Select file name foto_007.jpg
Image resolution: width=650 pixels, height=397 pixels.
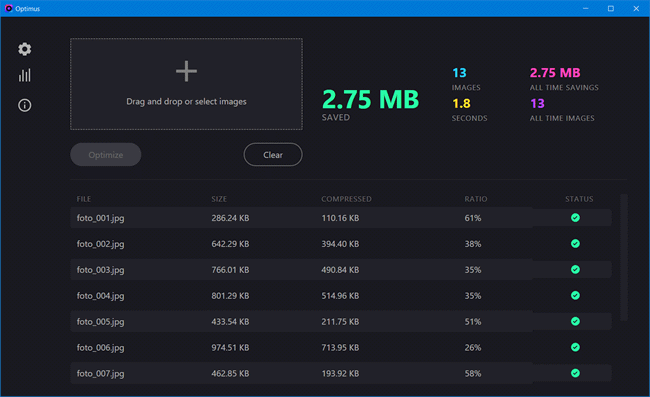click(100, 374)
